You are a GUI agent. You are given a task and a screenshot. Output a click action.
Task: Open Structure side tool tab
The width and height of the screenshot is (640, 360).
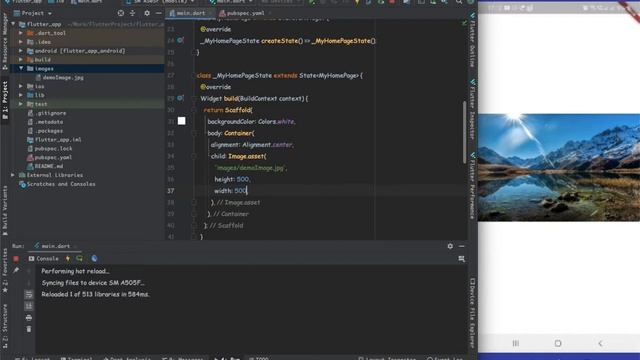point(5,327)
